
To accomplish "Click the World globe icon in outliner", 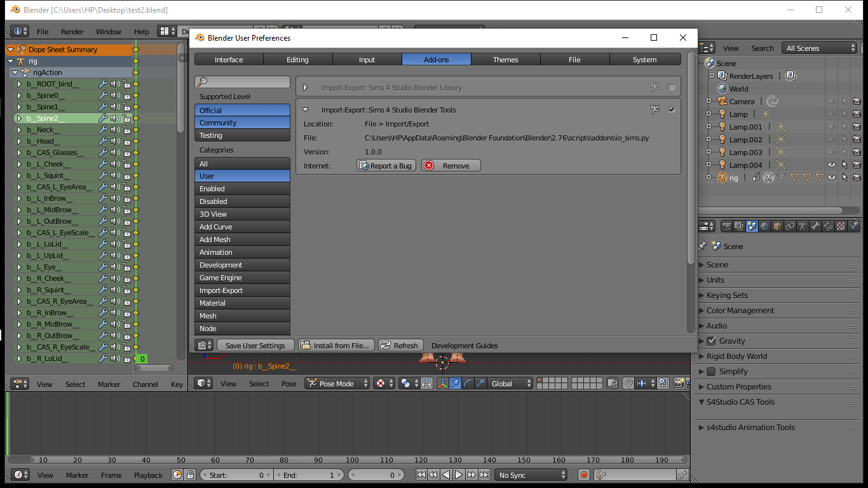I will tap(722, 89).
